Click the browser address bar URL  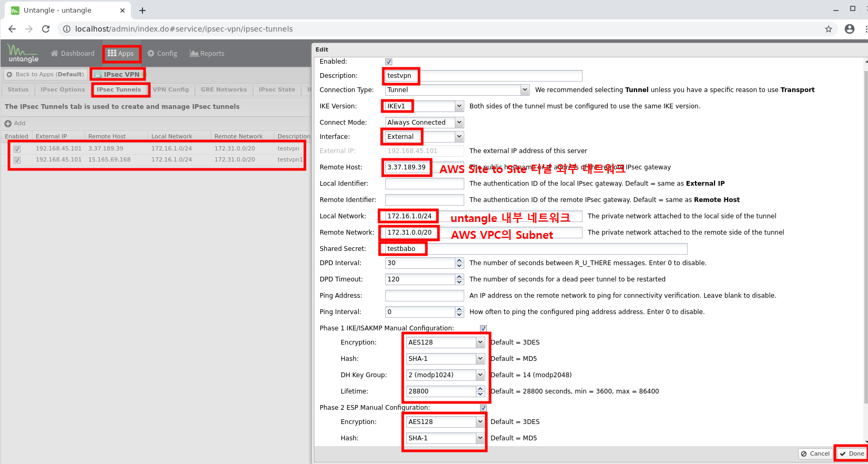click(184, 29)
